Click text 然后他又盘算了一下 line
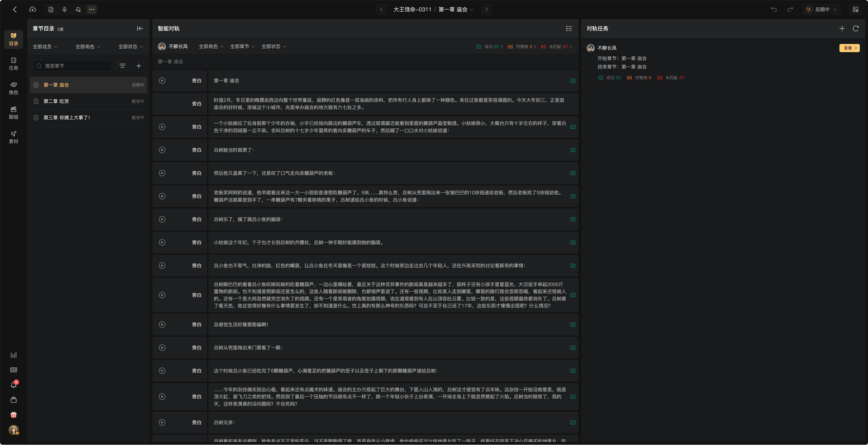Viewport: 868px width, 445px height. [274, 173]
